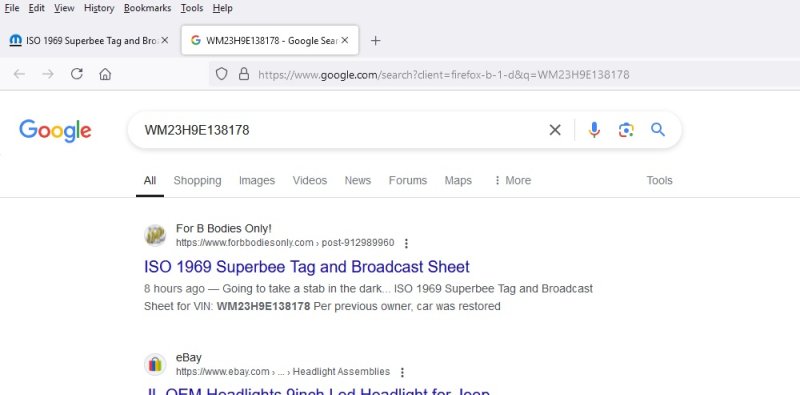Go to Google home via logo
Viewport: 800px width, 395px height.
tap(55, 131)
